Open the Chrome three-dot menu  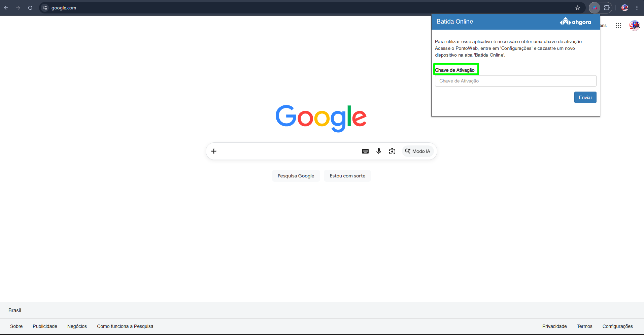click(x=637, y=8)
